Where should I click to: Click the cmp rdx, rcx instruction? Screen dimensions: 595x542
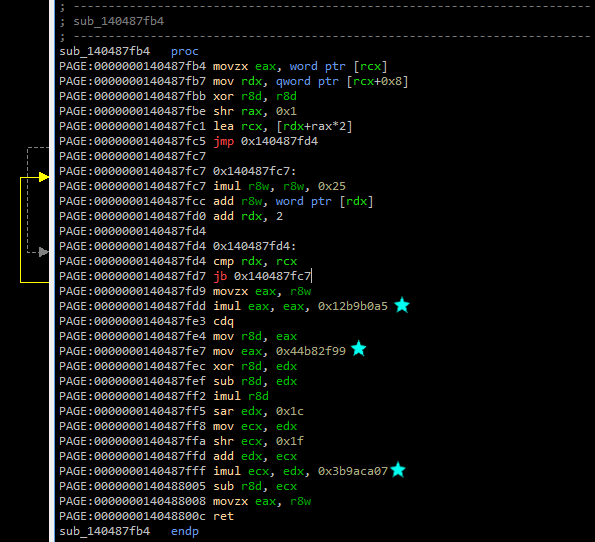(x=255, y=262)
